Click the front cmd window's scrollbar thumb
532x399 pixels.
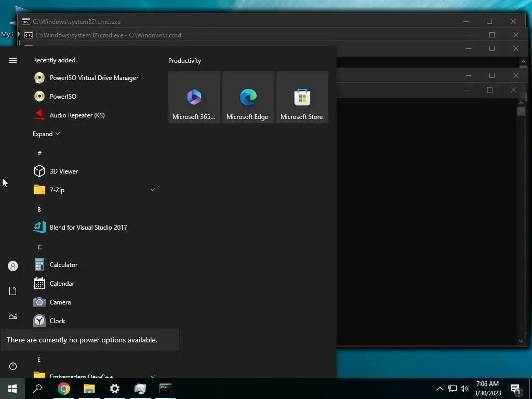(x=521, y=111)
